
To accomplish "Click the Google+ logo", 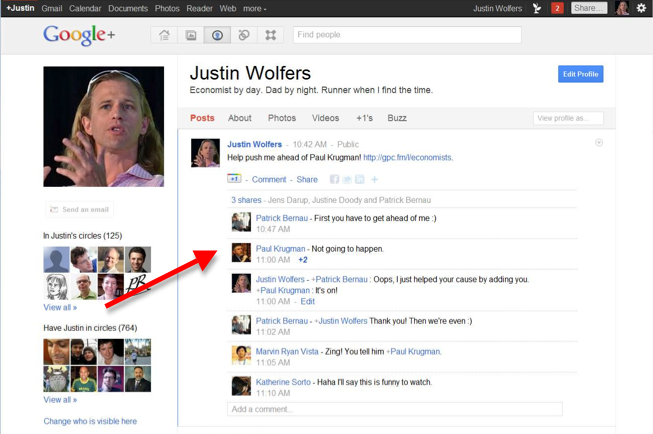I will [x=79, y=35].
